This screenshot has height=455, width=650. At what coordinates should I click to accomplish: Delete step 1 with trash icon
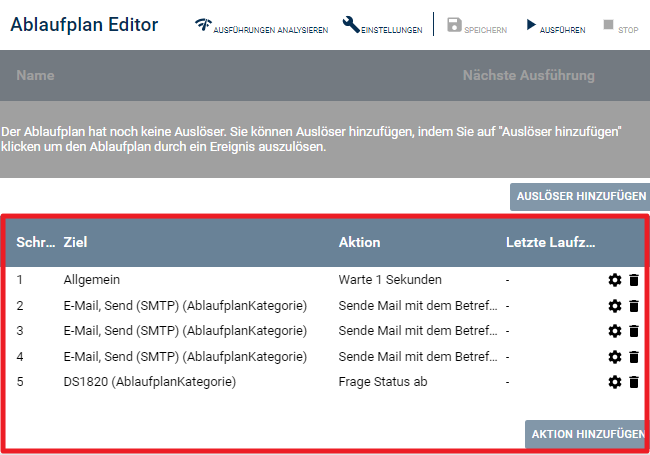[x=633, y=280]
